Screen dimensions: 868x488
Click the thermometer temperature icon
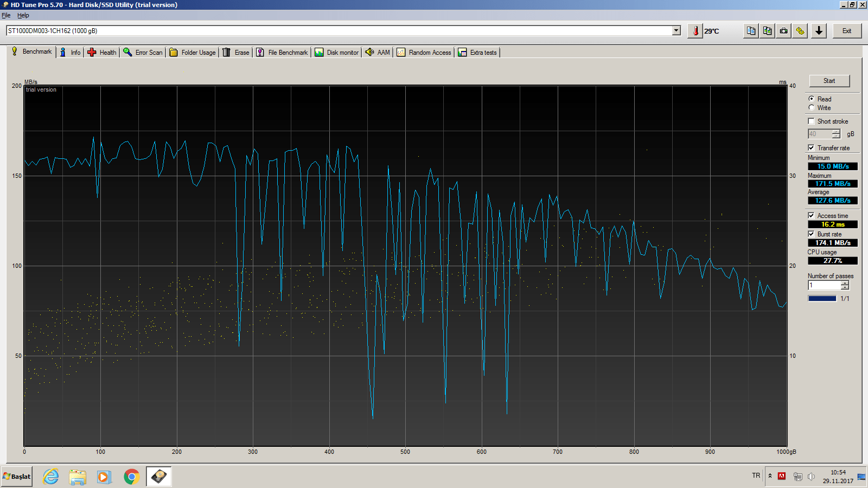coord(695,31)
